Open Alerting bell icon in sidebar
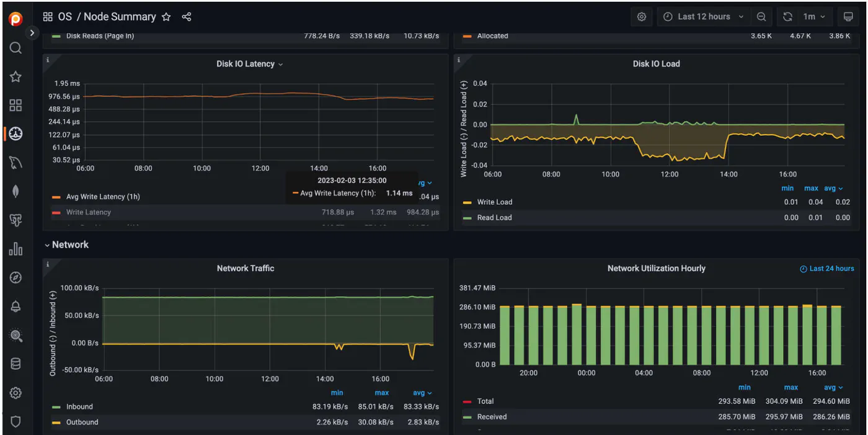Screen dimensions: 868x435 (x=15, y=307)
